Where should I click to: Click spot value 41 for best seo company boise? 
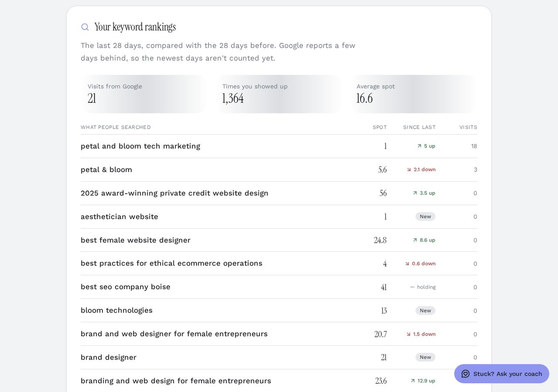click(x=384, y=287)
